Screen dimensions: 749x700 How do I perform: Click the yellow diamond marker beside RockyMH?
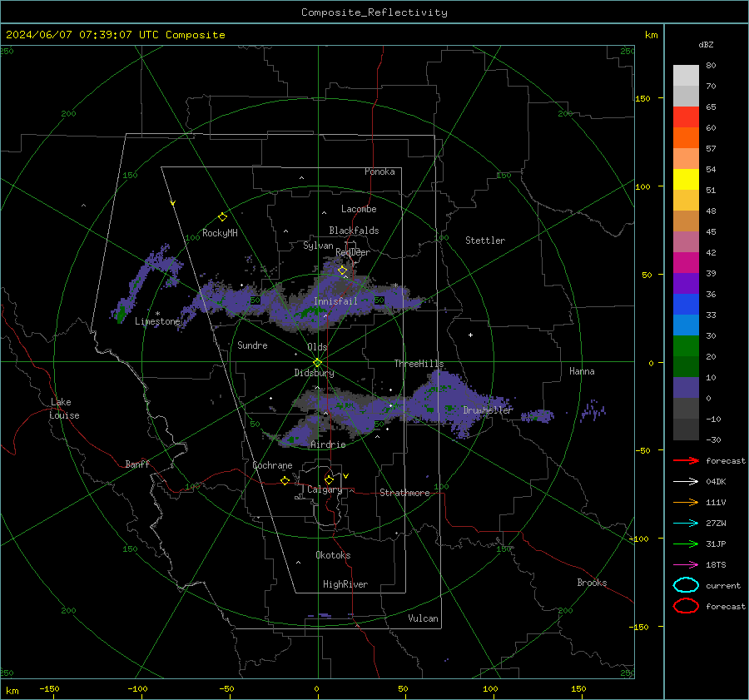[222, 217]
